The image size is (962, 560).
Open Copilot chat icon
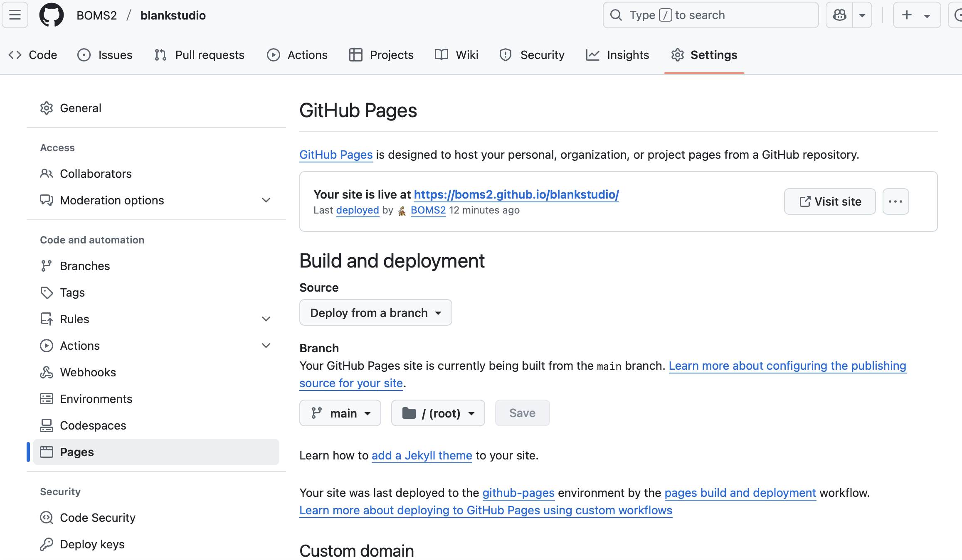(839, 15)
